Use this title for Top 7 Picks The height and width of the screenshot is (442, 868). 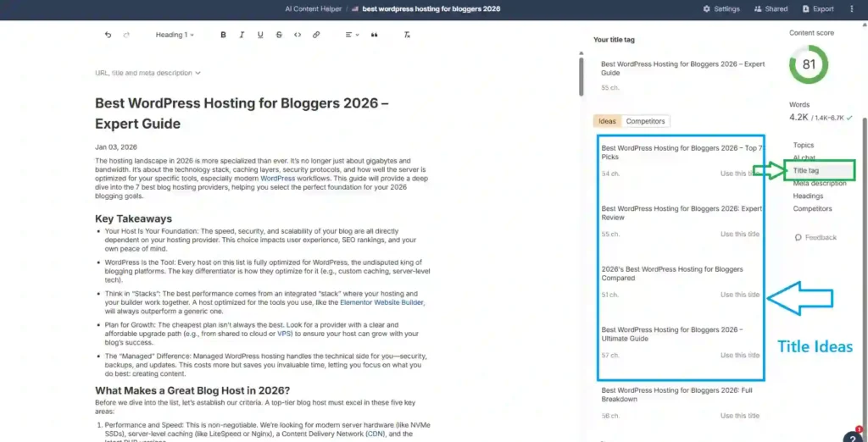pos(739,174)
